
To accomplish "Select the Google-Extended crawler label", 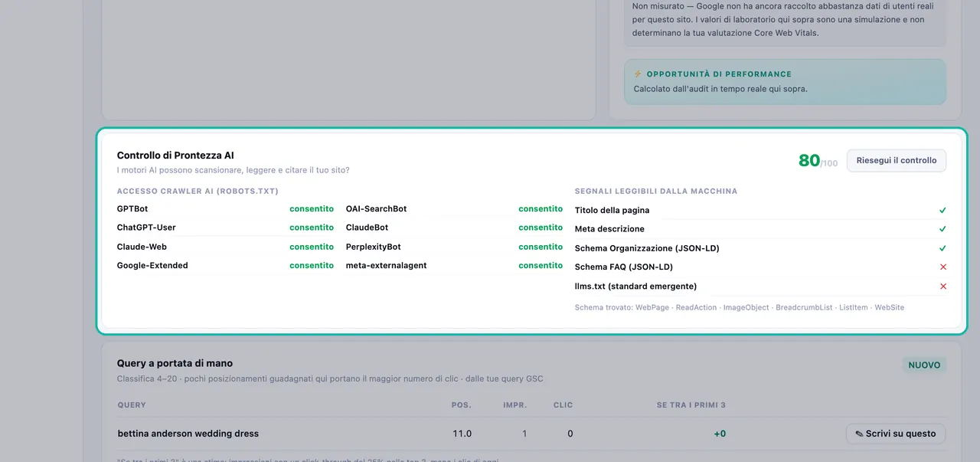I will (152, 265).
